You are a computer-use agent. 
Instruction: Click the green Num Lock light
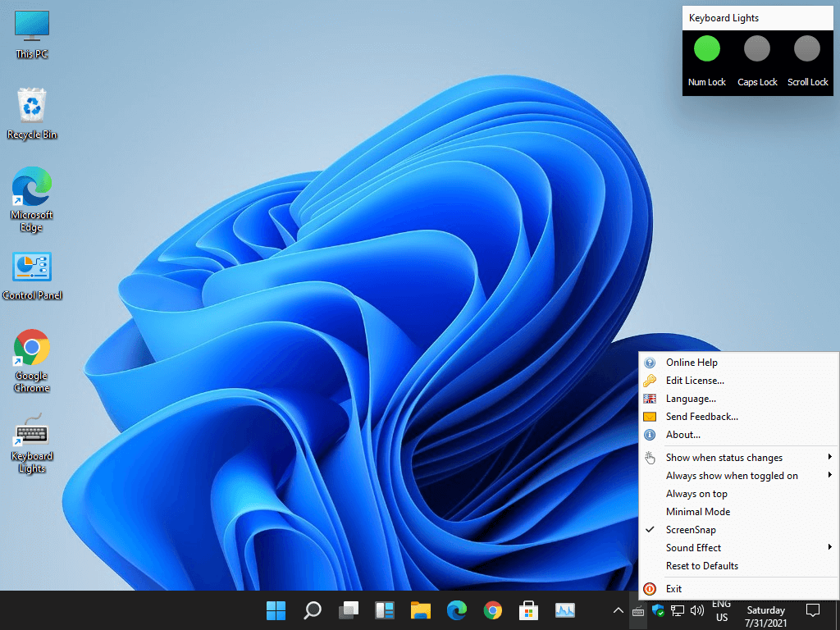point(706,49)
